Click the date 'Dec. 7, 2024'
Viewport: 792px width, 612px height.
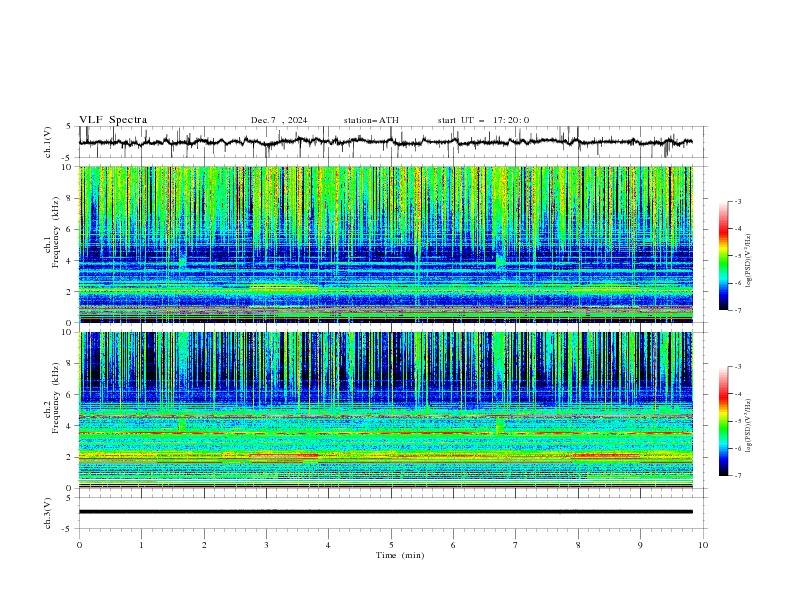(279, 120)
